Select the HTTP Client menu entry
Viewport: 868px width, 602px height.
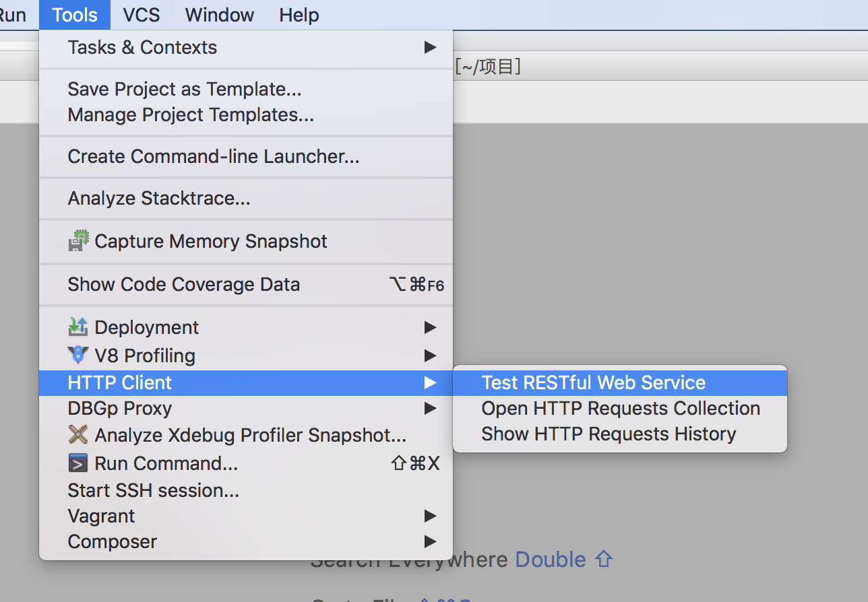click(246, 382)
